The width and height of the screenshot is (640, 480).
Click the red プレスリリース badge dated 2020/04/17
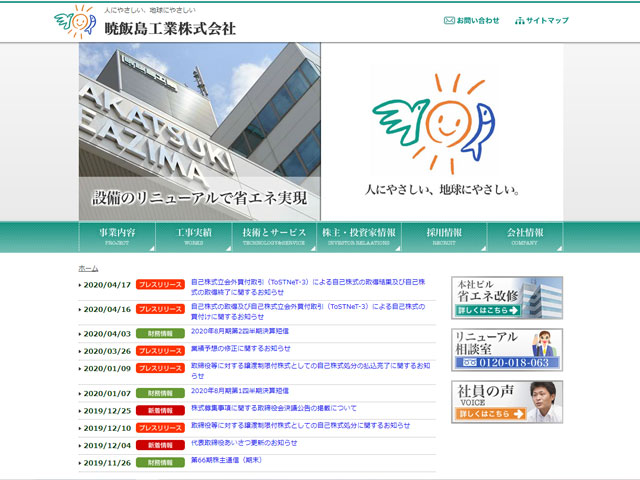[x=160, y=285]
